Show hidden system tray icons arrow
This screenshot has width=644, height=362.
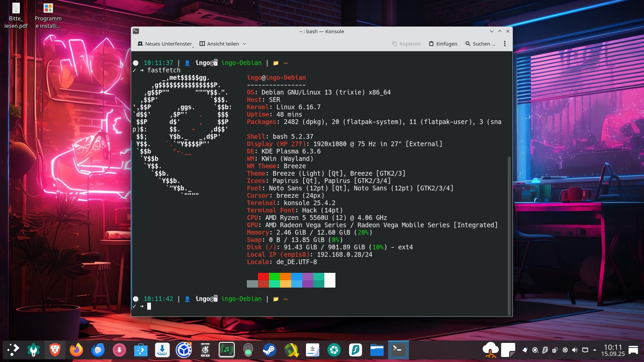point(595,350)
